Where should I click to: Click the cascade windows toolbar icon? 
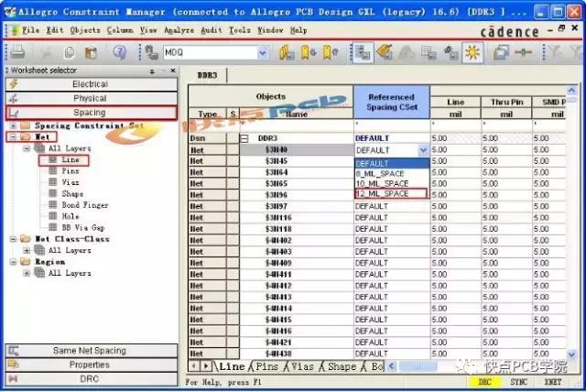[501, 52]
